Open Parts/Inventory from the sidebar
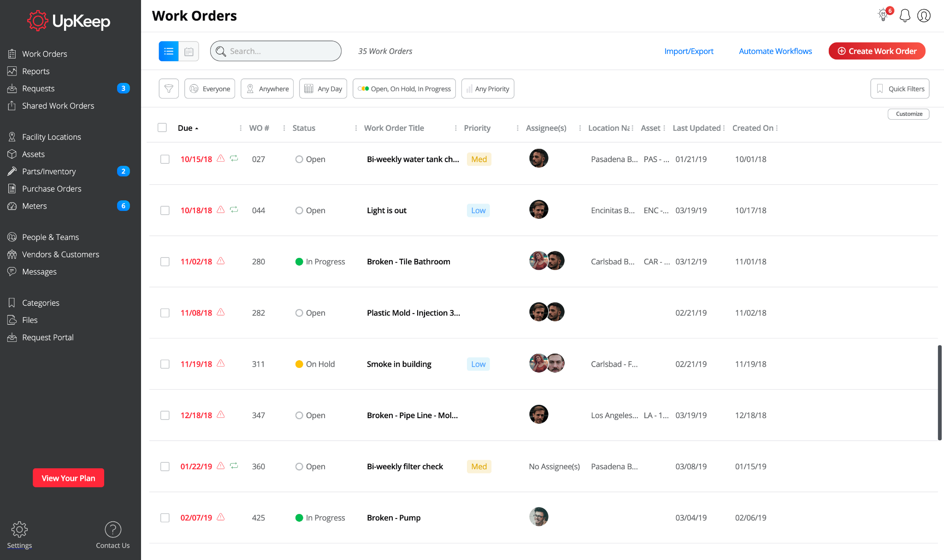This screenshot has width=944, height=560. point(49,171)
